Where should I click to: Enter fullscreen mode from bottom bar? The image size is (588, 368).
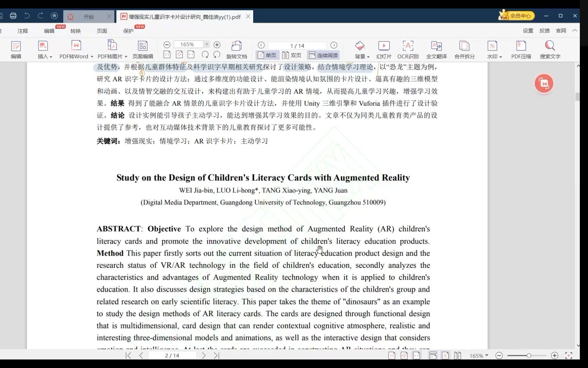[569, 355]
